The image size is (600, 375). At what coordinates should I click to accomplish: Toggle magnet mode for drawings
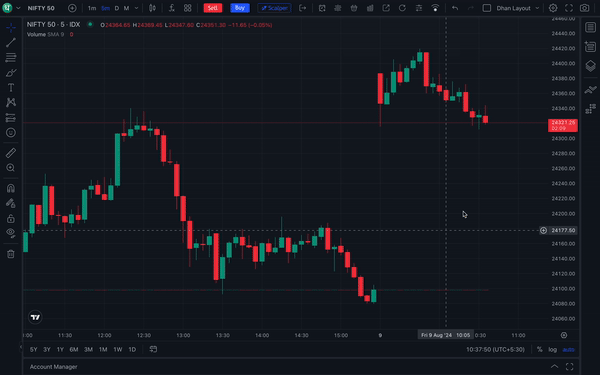(x=11, y=188)
